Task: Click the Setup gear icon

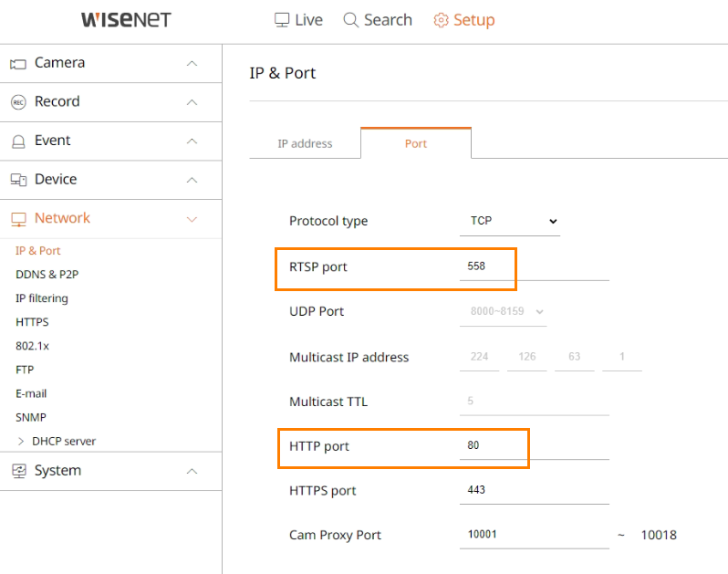Action: 441,20
